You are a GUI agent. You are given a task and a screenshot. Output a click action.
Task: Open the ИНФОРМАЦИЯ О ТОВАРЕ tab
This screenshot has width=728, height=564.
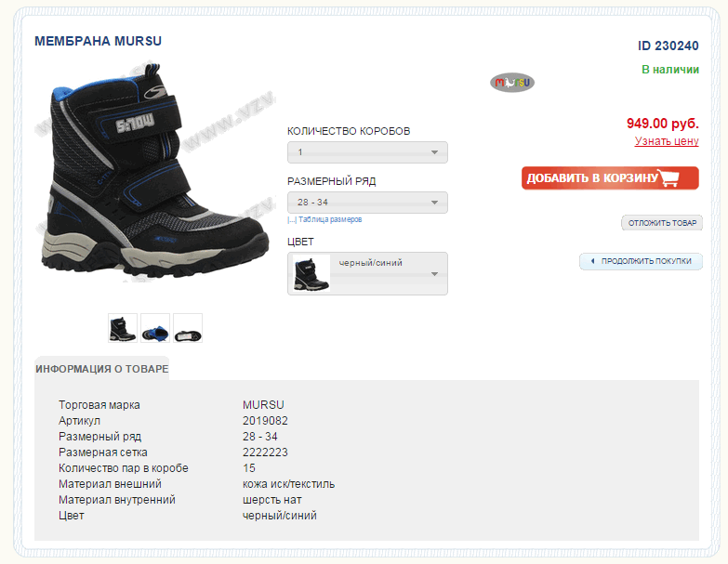pos(101,369)
